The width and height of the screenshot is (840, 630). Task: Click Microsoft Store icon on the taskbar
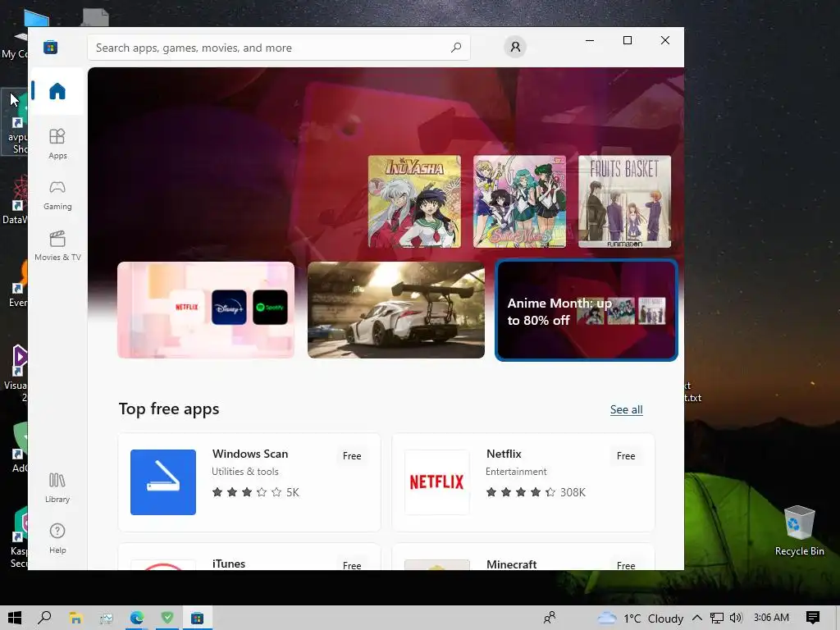click(197, 619)
